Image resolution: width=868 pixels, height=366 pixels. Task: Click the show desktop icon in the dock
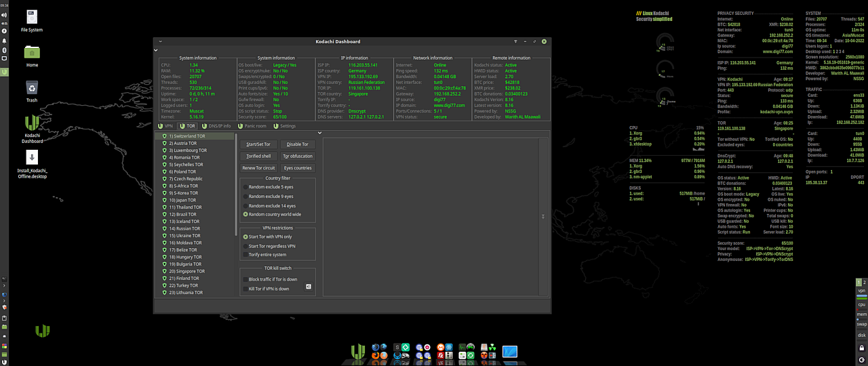(510, 352)
